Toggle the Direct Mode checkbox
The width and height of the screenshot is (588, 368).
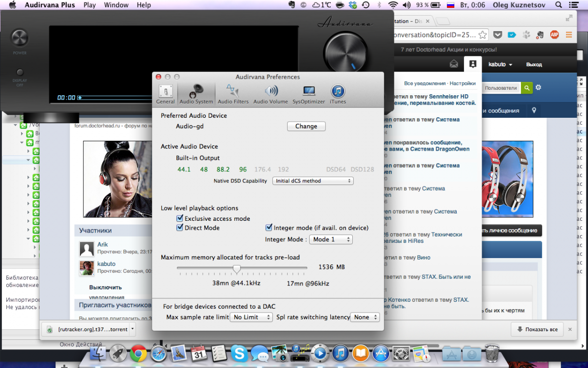180,228
